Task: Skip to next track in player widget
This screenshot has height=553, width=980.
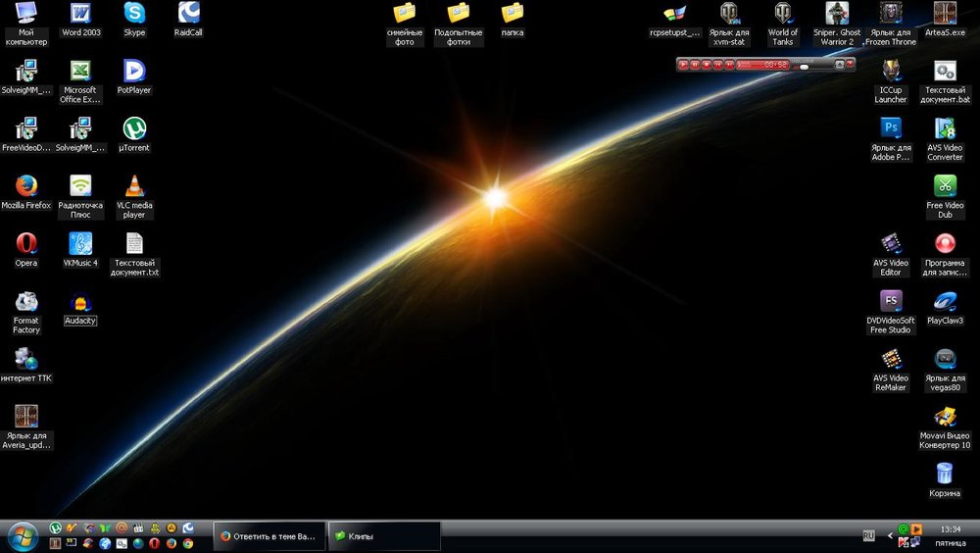Action: click(730, 65)
